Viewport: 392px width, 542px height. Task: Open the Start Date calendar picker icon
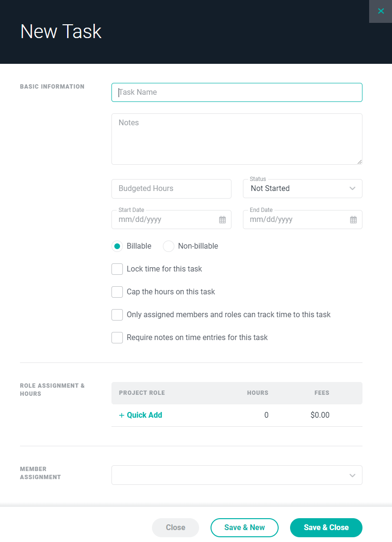click(x=222, y=220)
